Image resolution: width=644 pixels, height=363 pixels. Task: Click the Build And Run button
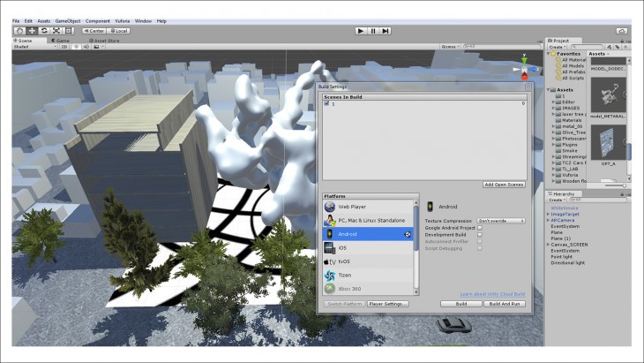(505, 303)
